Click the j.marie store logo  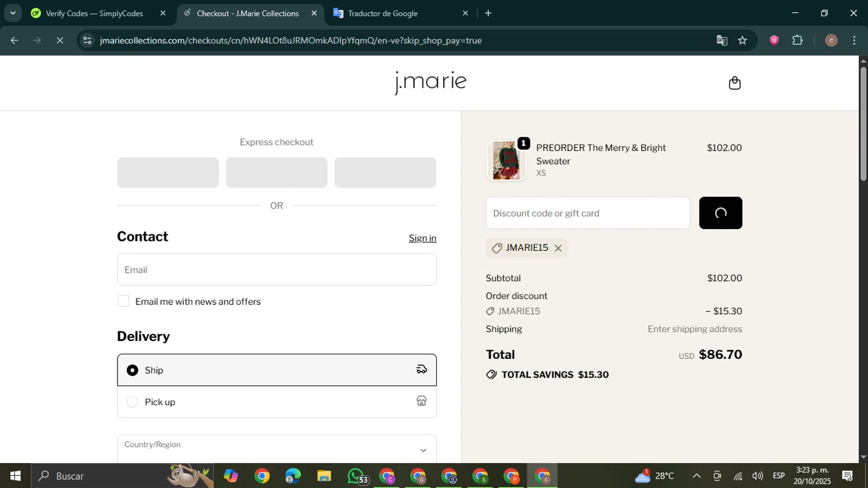[x=430, y=83]
